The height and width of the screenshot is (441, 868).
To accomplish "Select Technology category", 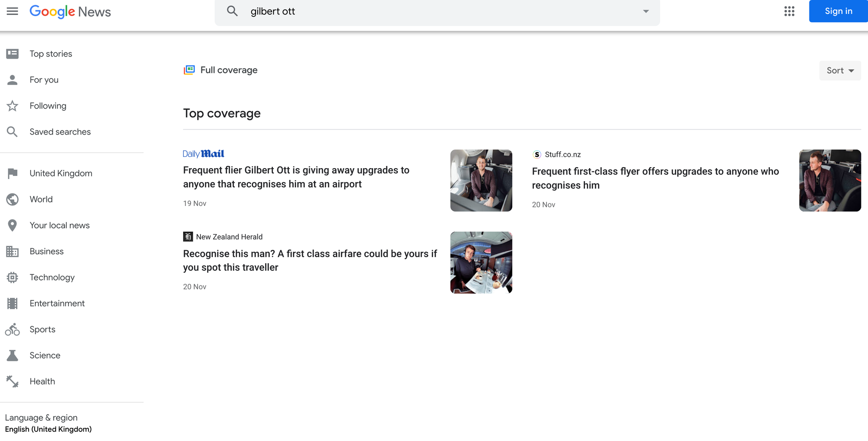I will (x=52, y=277).
